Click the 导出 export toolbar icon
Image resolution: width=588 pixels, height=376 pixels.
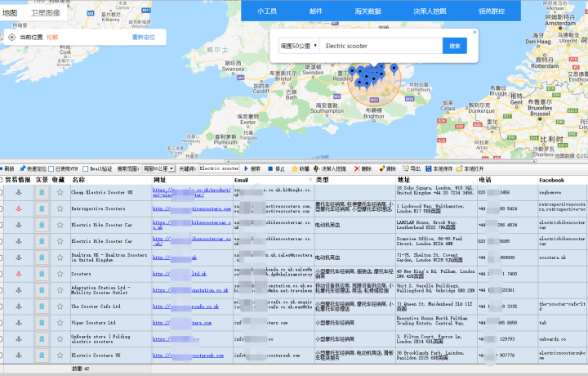(406, 169)
